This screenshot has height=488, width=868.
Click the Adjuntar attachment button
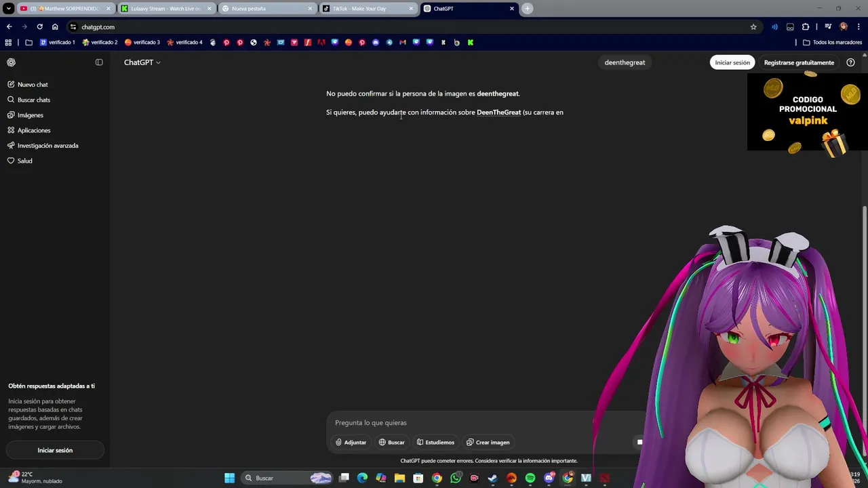coord(351,443)
